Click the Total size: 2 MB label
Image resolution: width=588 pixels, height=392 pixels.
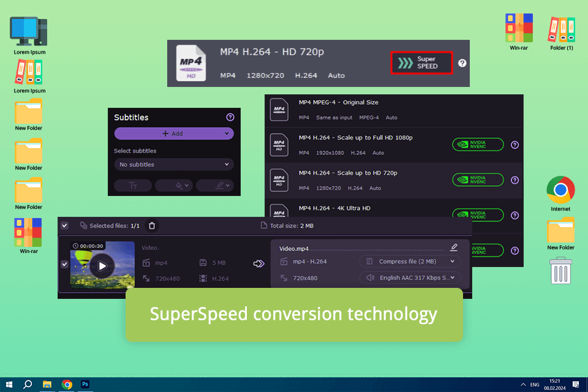[x=292, y=226]
